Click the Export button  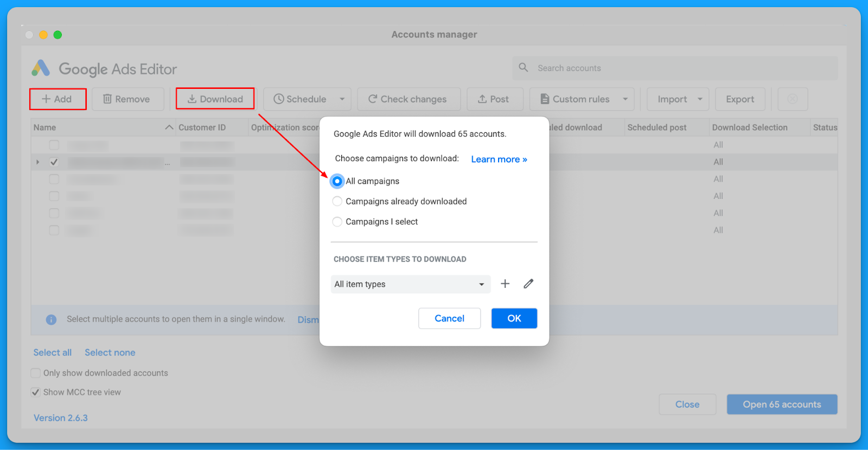point(740,99)
